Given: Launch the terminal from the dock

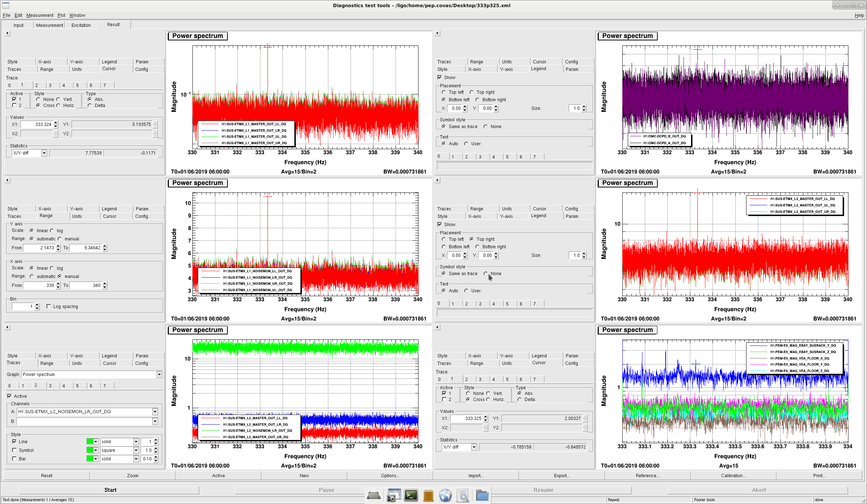Looking at the screenshot, I should point(411,495).
